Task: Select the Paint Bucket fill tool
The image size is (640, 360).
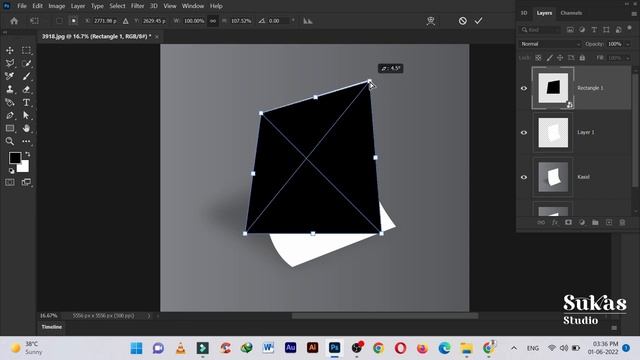Action: [10, 102]
